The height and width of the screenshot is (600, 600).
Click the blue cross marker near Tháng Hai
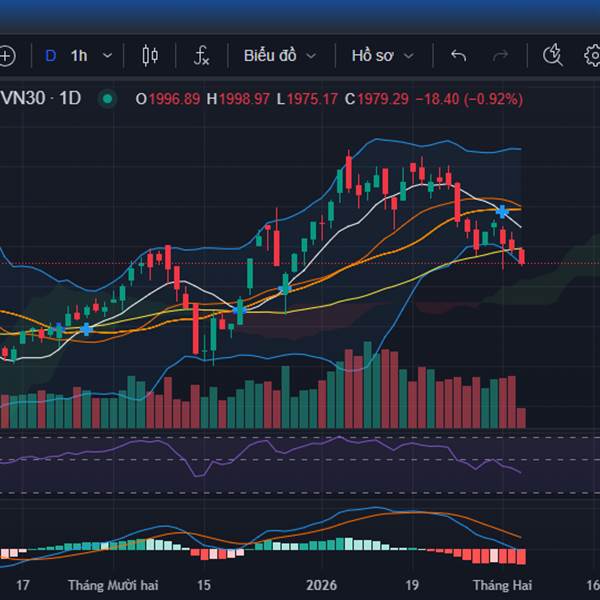click(502, 211)
